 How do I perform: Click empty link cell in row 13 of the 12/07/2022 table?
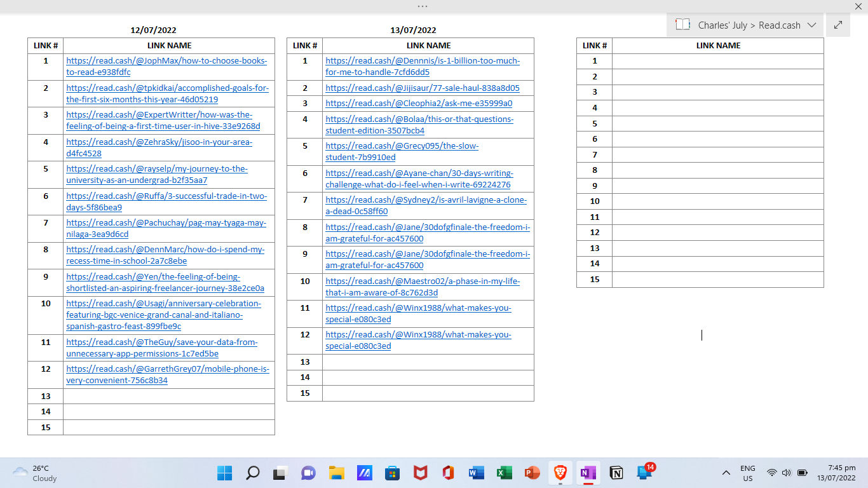(169, 396)
